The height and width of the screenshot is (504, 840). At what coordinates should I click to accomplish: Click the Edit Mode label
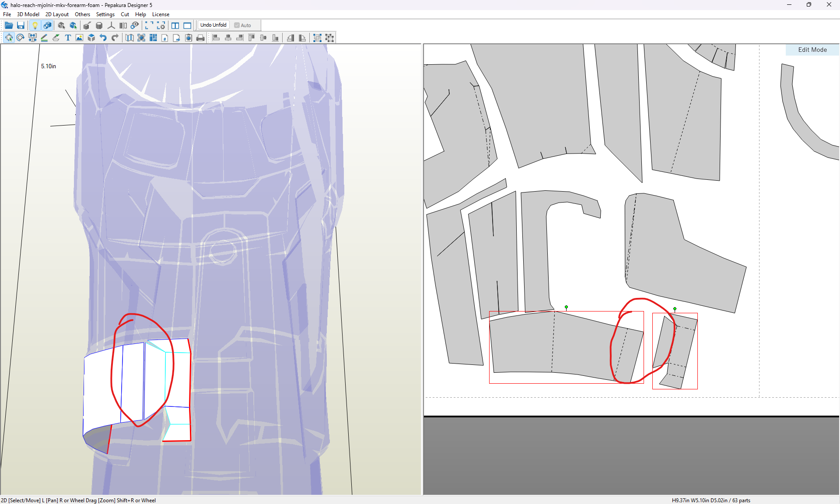812,50
